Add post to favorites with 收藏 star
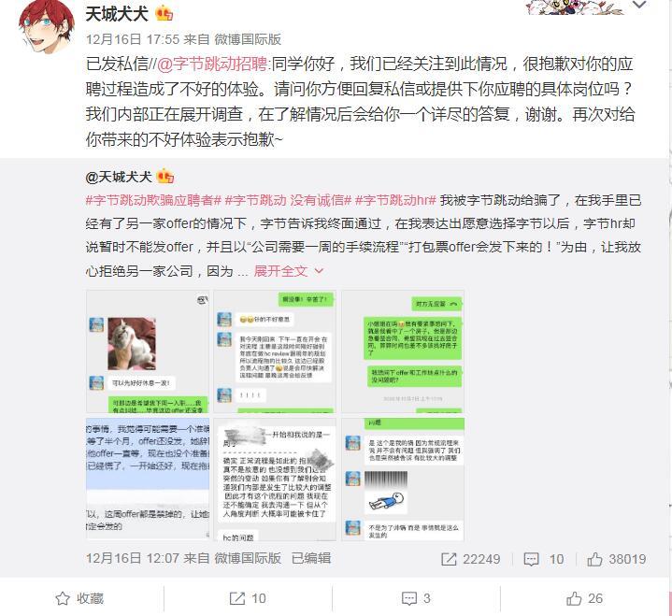Screen dimensions: 672x616 [79, 598]
